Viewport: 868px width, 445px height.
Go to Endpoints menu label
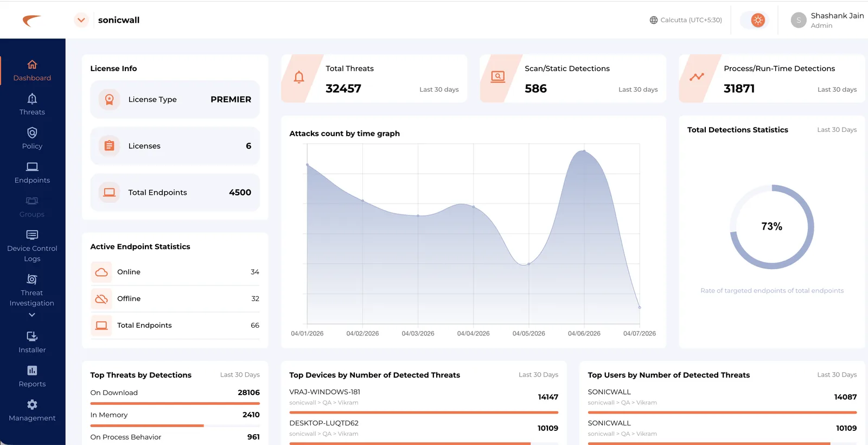coord(32,181)
